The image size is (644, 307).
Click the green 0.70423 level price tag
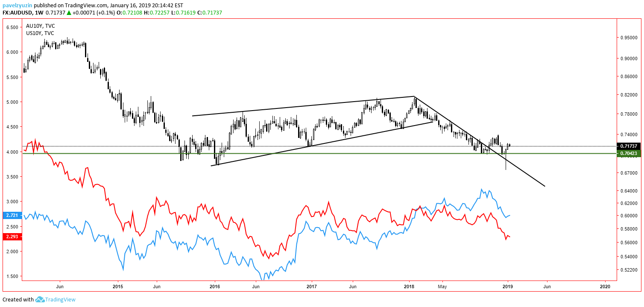pos(628,154)
